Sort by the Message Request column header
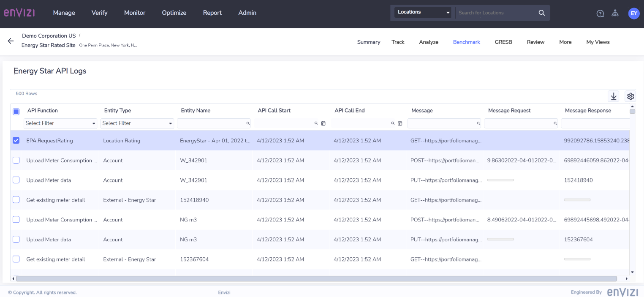 pyautogui.click(x=509, y=111)
